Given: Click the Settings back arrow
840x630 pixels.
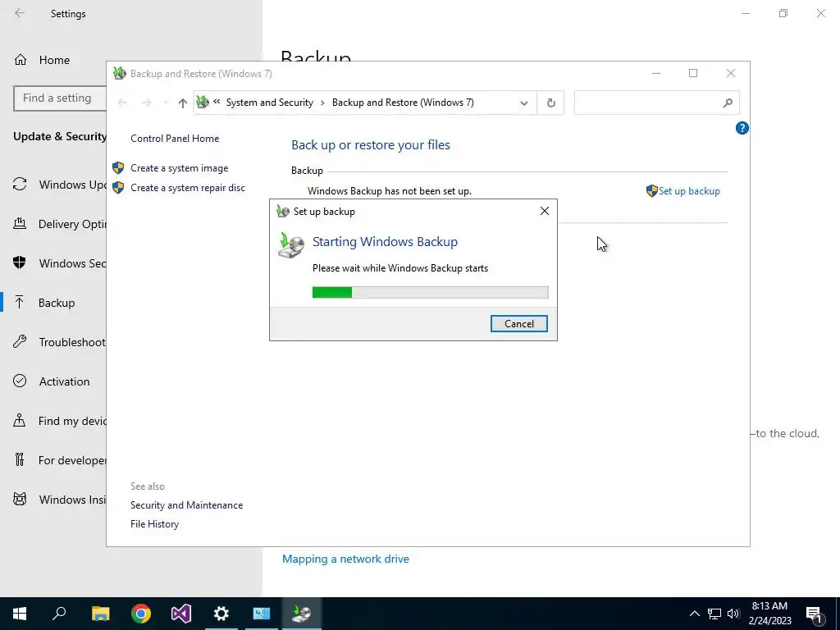Looking at the screenshot, I should tap(20, 13).
